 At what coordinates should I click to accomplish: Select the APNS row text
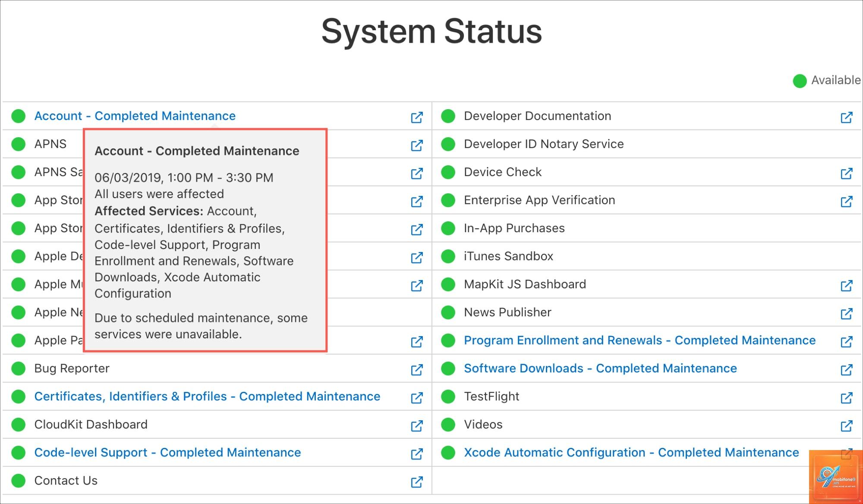click(x=50, y=144)
